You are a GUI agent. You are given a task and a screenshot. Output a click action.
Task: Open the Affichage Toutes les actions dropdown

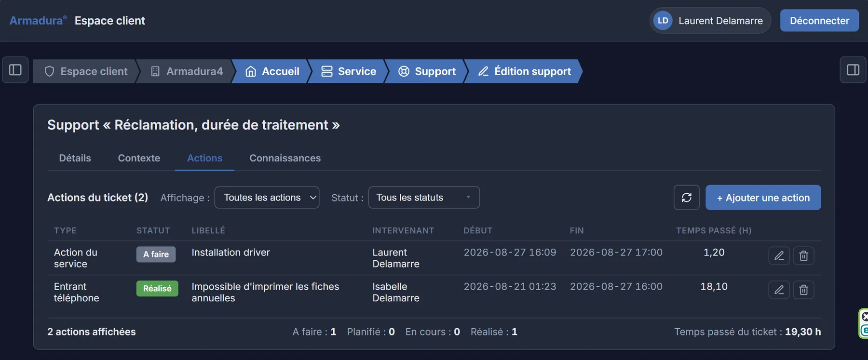267,198
